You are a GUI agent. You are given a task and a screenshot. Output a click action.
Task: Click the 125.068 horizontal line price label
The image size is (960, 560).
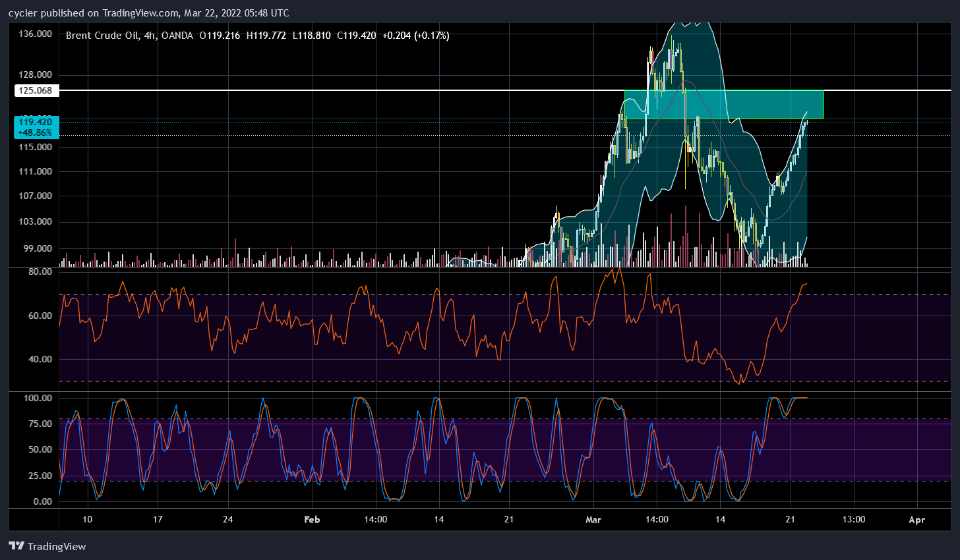(x=36, y=90)
